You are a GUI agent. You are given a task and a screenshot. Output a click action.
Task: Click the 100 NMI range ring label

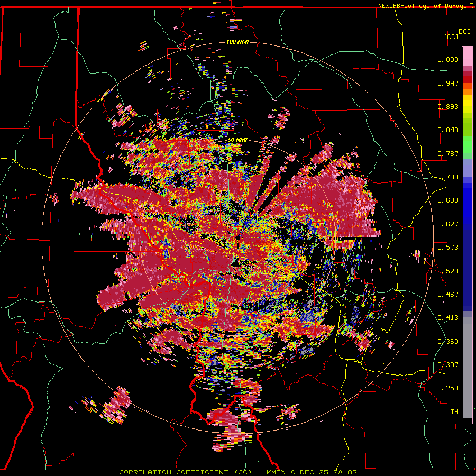(x=237, y=42)
